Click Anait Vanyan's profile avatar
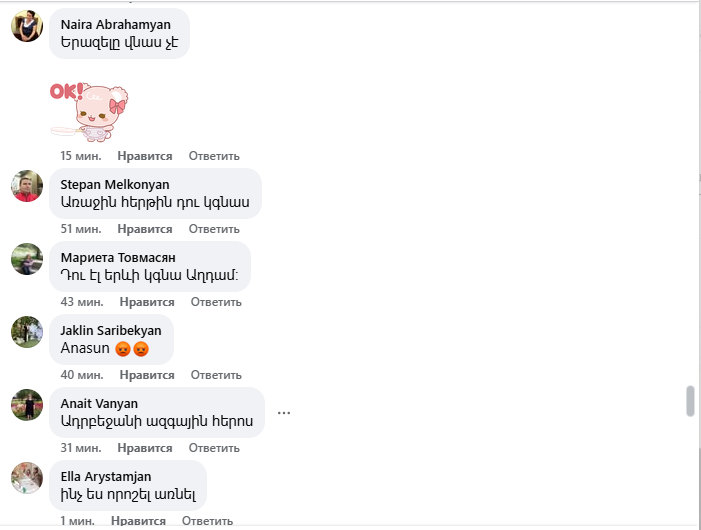701x530 pixels. [x=27, y=405]
